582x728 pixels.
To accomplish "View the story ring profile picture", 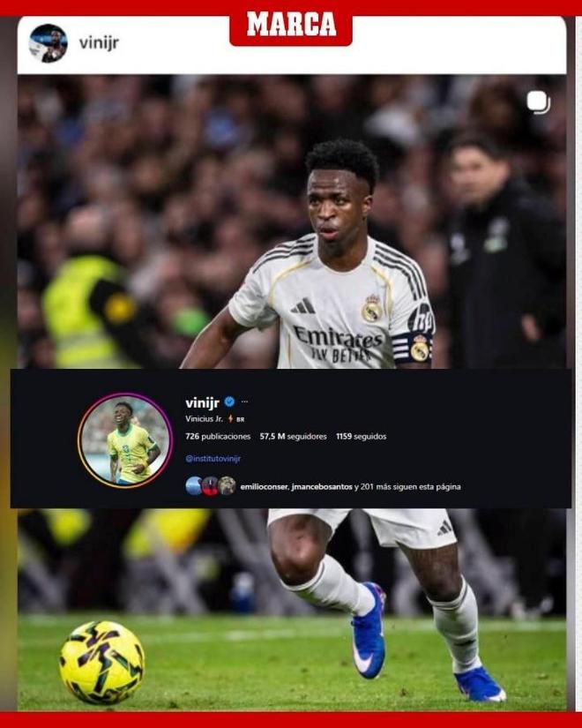I will pos(125,440).
